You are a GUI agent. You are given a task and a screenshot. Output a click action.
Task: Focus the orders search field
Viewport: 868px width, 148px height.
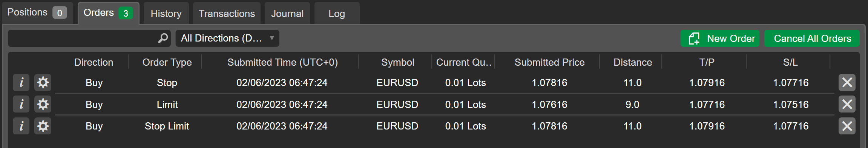coord(83,38)
